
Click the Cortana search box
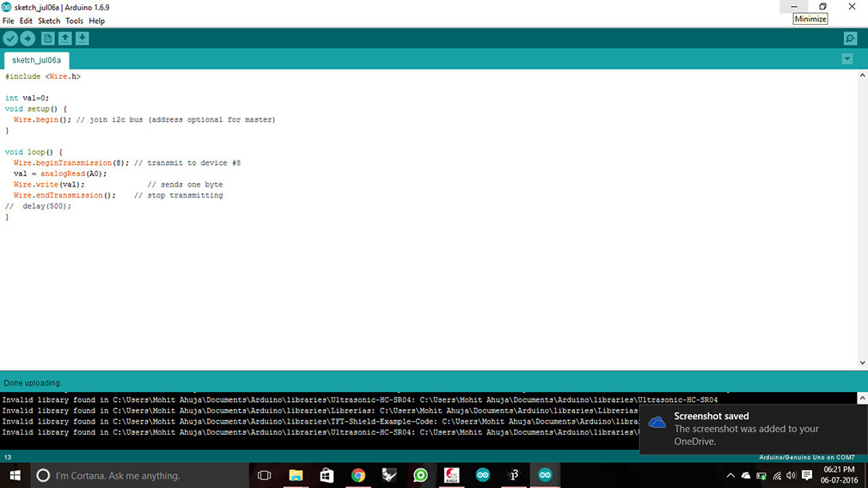click(139, 475)
